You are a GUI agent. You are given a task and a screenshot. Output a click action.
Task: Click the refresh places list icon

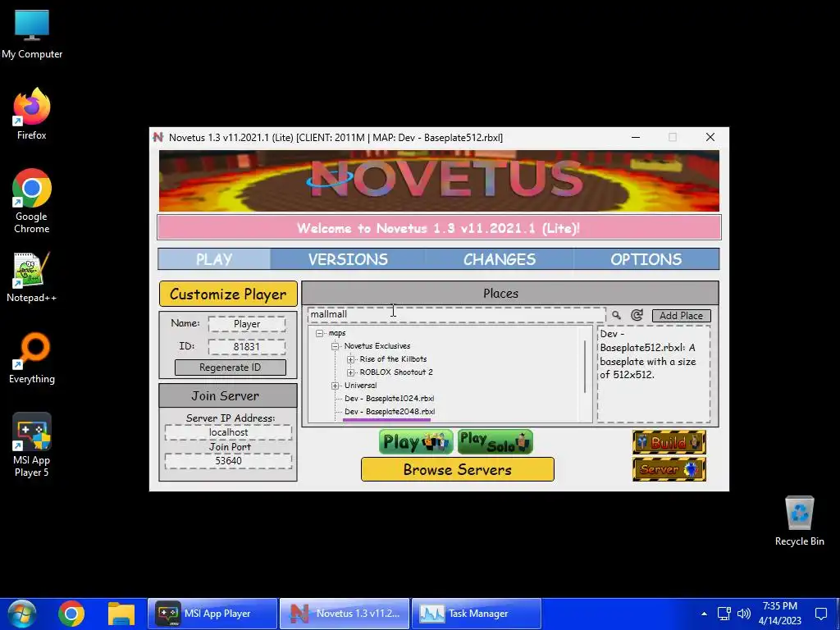pyautogui.click(x=637, y=315)
